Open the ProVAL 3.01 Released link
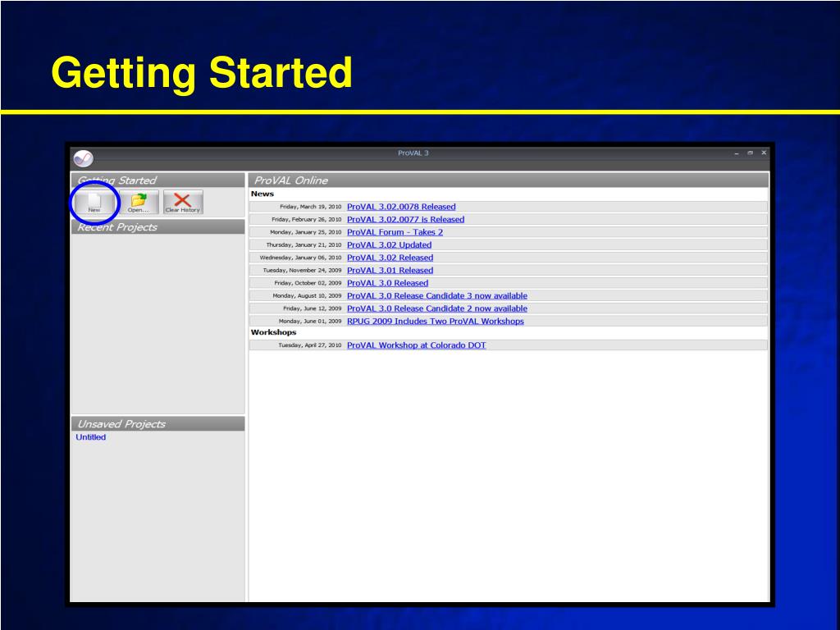Image resolution: width=840 pixels, height=630 pixels. pos(390,271)
